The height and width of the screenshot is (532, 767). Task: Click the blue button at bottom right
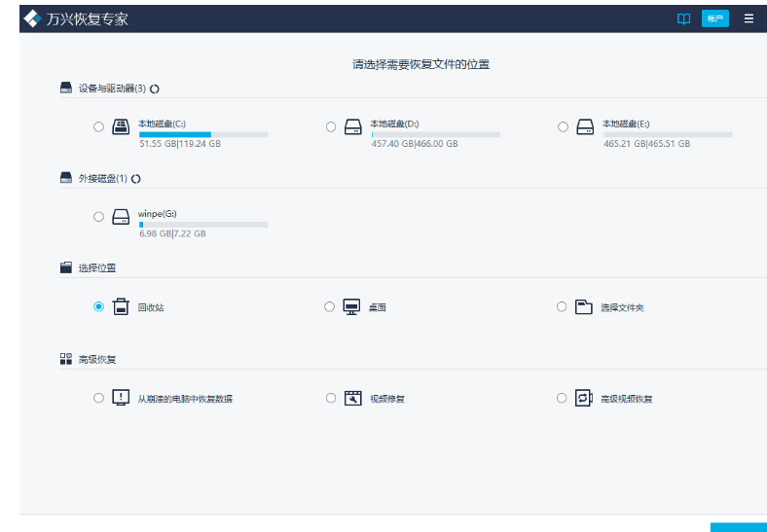pyautogui.click(x=739, y=527)
